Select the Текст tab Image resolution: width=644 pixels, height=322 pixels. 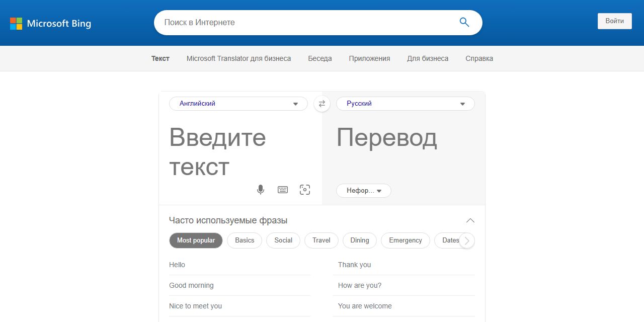[160, 58]
